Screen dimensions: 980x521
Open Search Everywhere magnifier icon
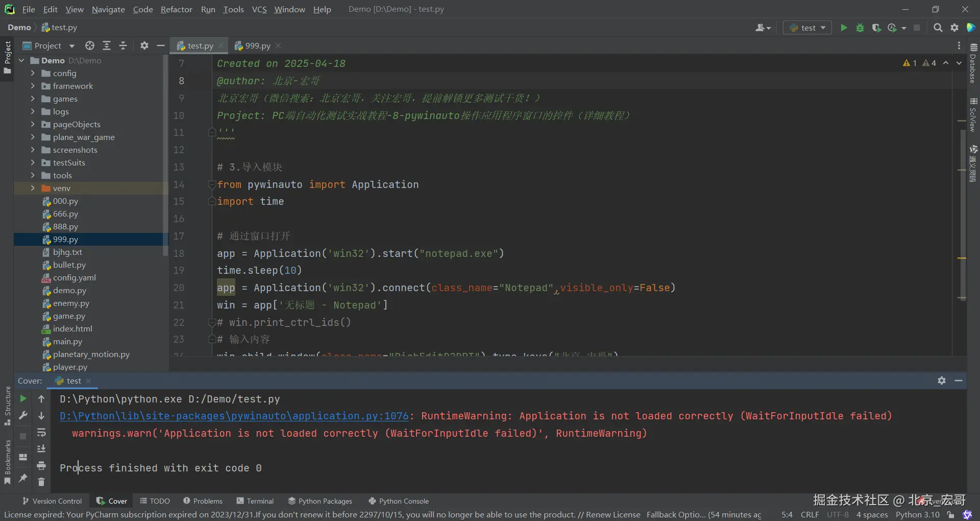click(x=938, y=28)
